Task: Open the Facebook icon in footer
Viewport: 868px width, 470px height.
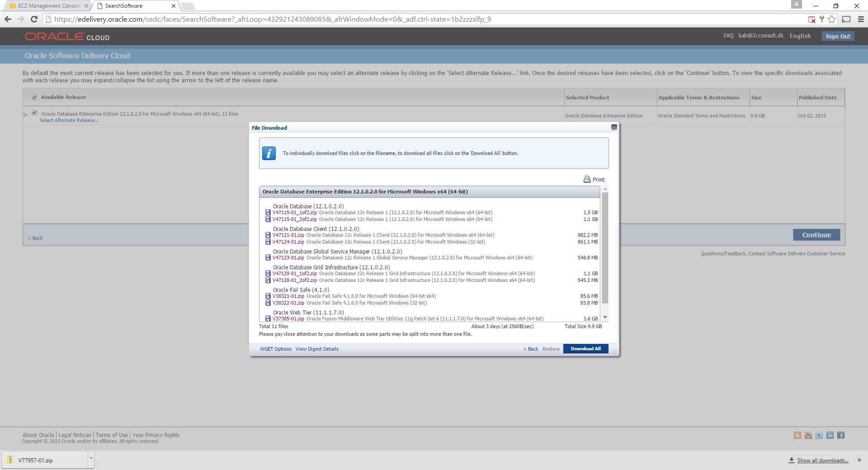Action: coord(841,435)
